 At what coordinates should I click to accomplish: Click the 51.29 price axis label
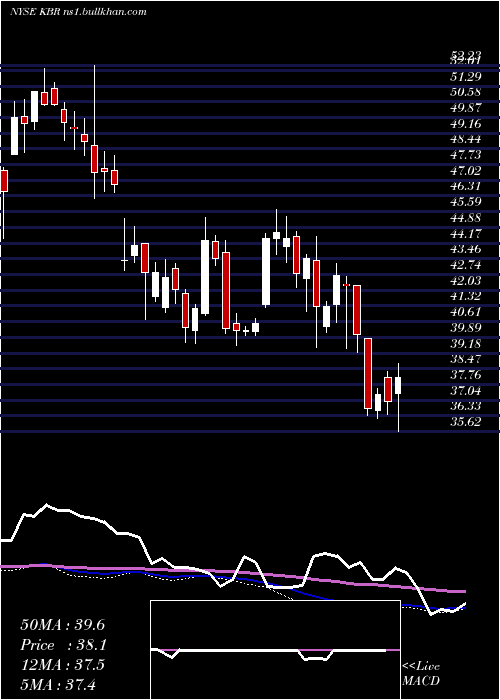pos(466,76)
